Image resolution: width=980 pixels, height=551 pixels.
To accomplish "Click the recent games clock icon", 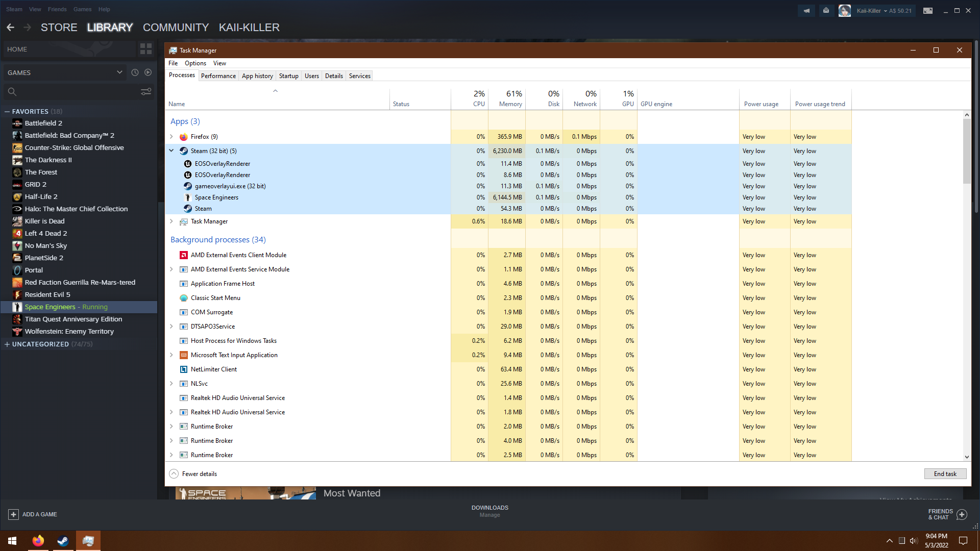I will point(135,72).
